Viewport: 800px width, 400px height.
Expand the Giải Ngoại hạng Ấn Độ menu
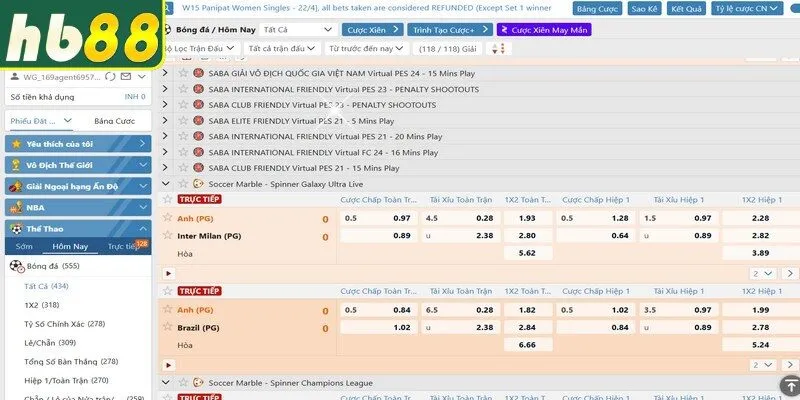point(78,186)
